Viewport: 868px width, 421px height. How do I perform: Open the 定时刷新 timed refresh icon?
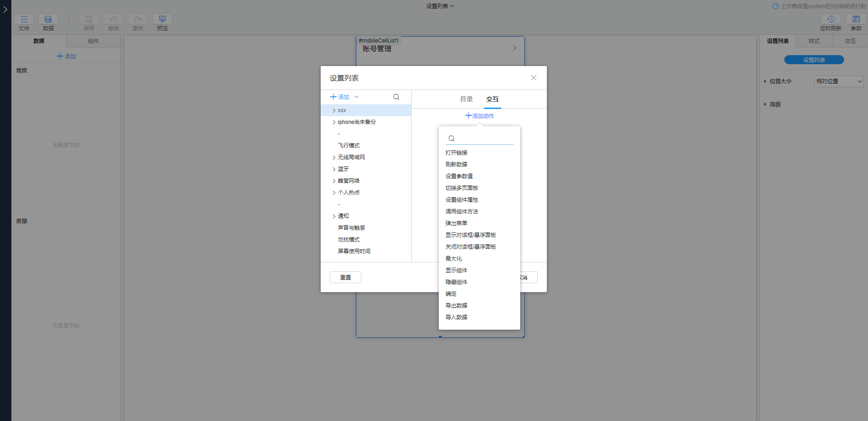(x=830, y=19)
